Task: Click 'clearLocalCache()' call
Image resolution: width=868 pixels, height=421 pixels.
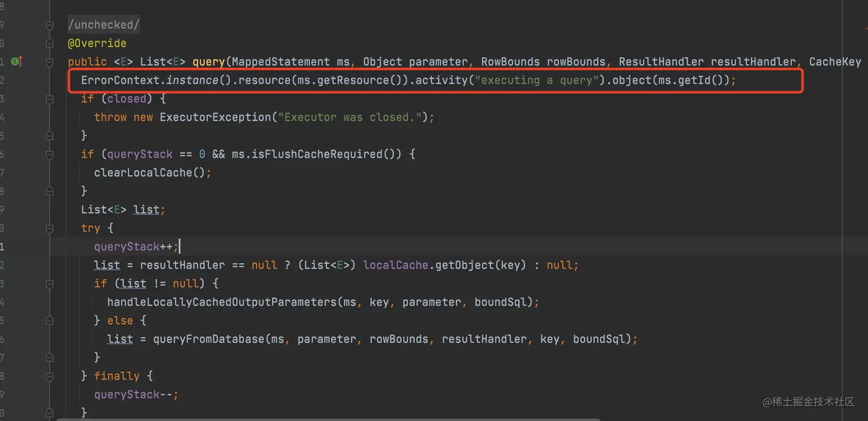Action: pos(149,173)
